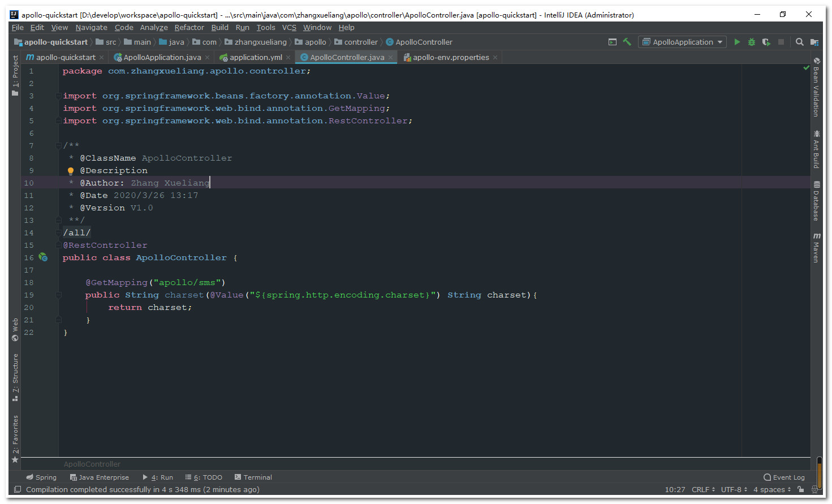The height and width of the screenshot is (504, 832).
Task: Toggle tool window quick access icon in status bar
Action: click(18, 489)
